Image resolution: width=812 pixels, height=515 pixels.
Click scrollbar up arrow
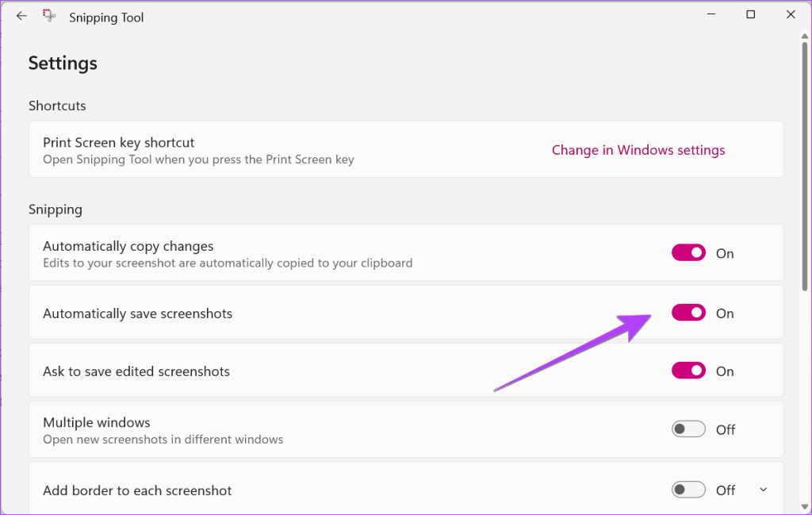coord(804,37)
